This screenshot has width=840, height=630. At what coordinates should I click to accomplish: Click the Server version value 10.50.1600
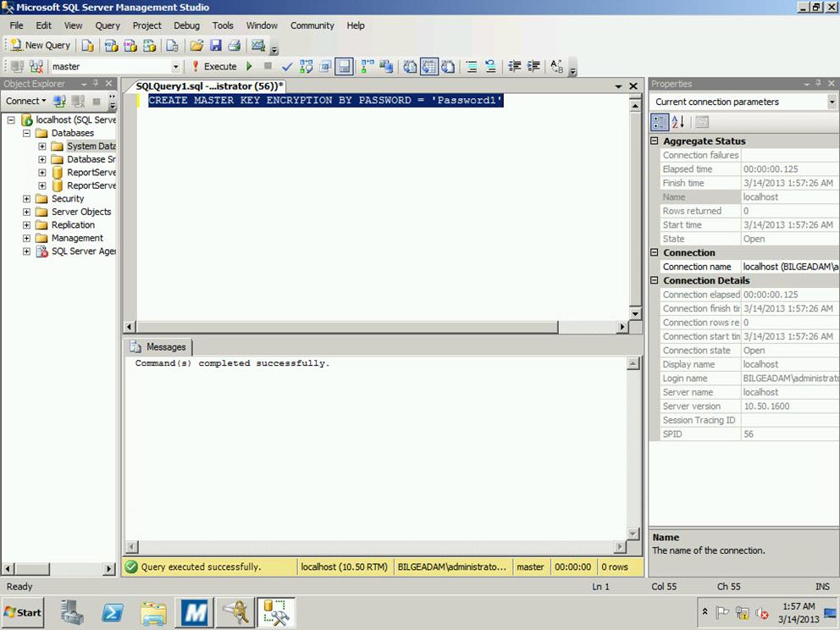(766, 406)
